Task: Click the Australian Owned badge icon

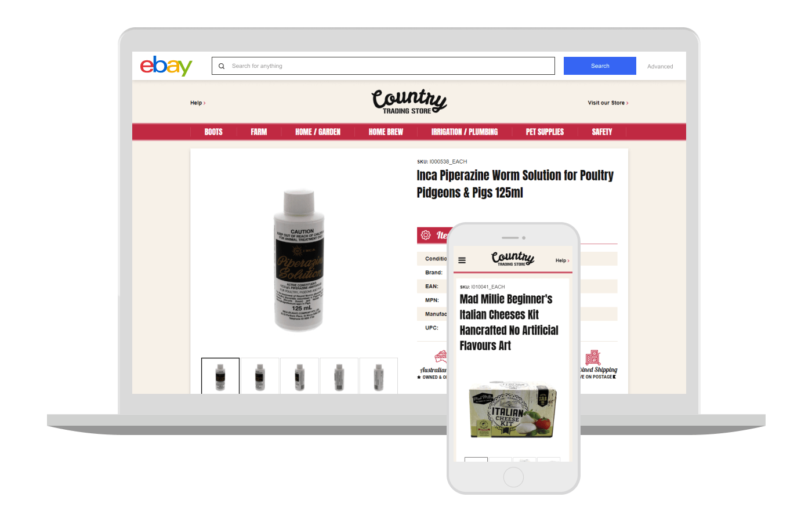Action: [x=441, y=356]
